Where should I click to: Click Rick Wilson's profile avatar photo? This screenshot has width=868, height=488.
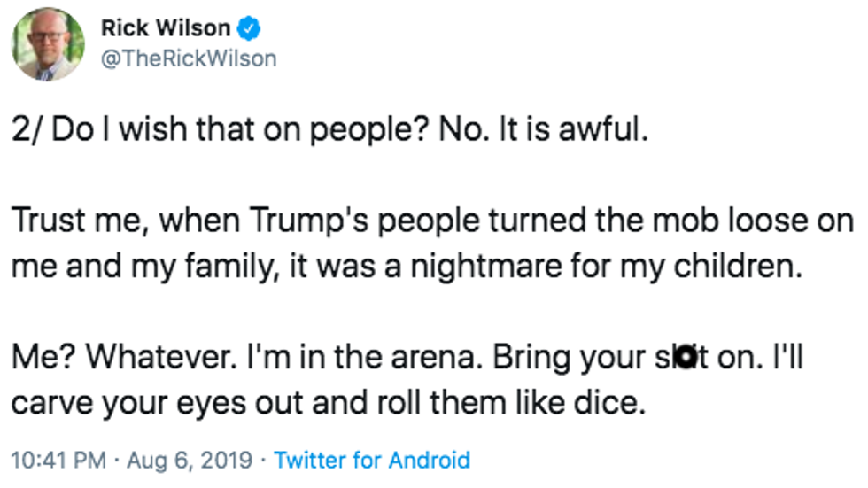click(49, 43)
